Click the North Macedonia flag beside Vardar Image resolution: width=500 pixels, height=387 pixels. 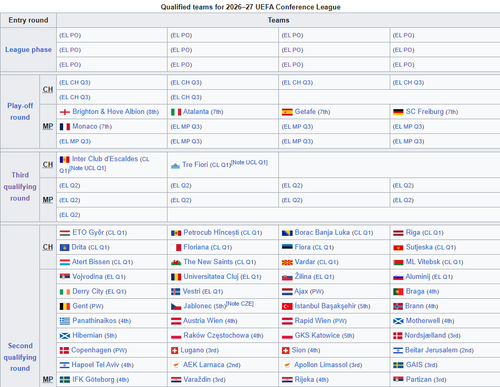[287, 262]
